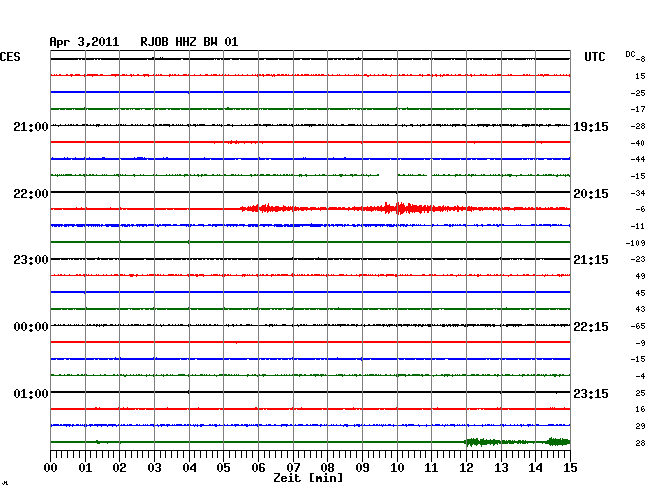Click minute '07' on the time axis

point(293,468)
